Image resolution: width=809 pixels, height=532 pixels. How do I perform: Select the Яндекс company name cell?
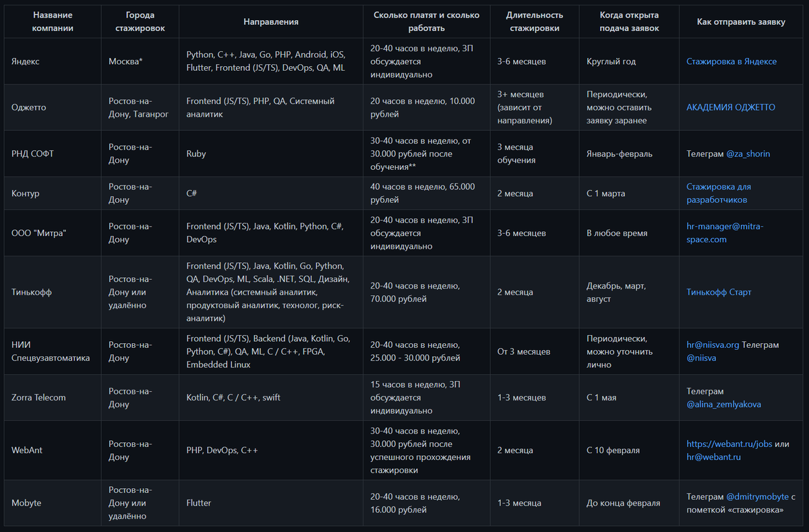[x=53, y=61]
